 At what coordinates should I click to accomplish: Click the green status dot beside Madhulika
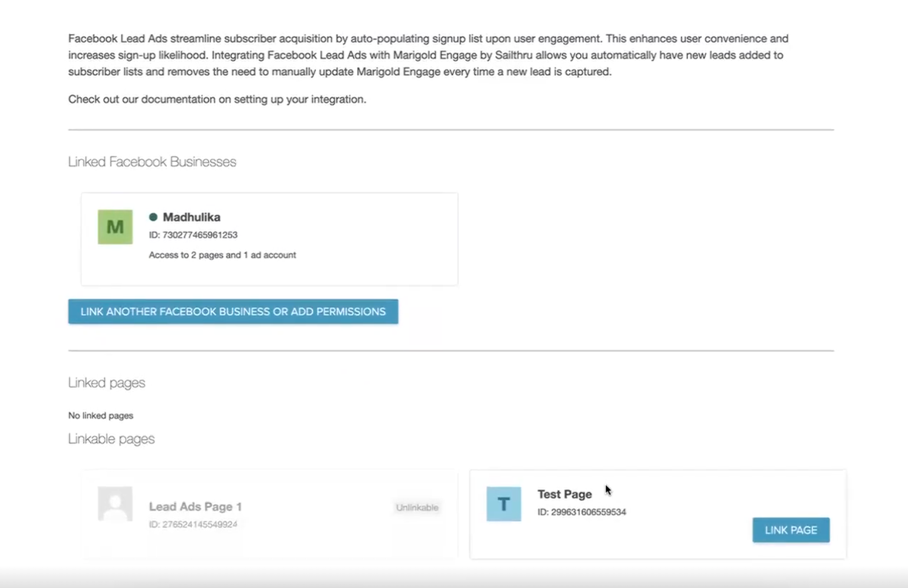point(153,217)
